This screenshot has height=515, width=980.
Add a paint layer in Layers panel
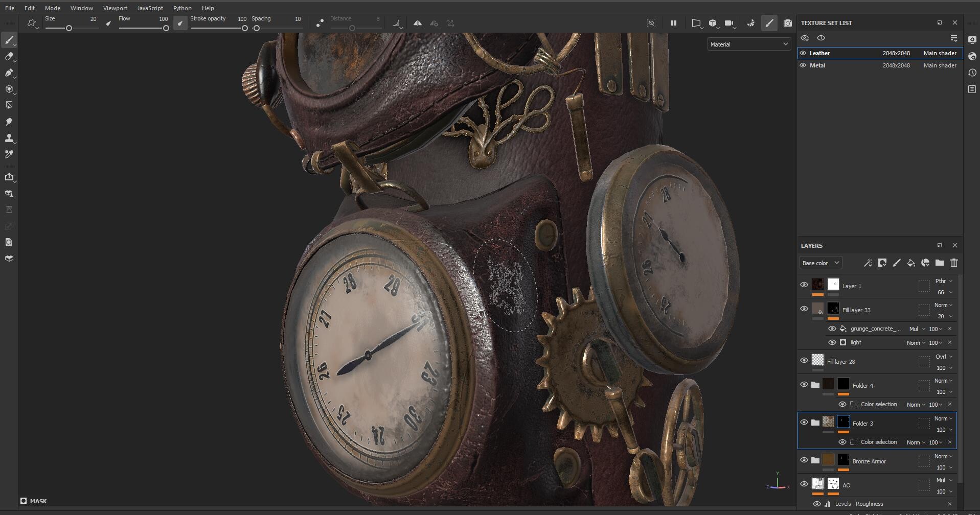(x=897, y=263)
